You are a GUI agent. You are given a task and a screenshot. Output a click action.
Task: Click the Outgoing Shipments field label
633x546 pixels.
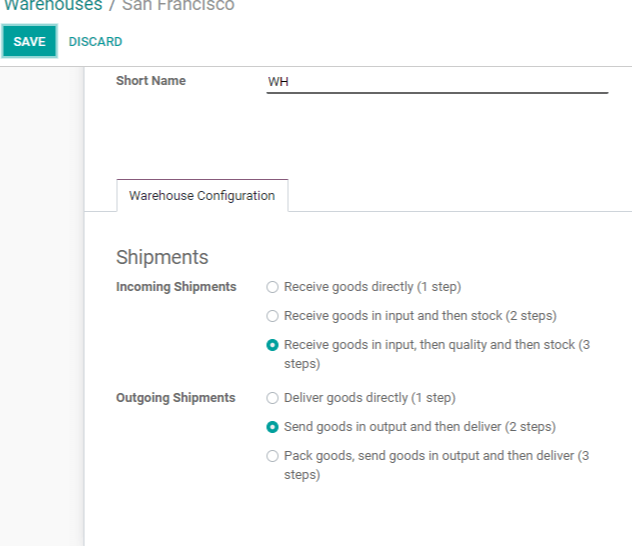(x=176, y=398)
